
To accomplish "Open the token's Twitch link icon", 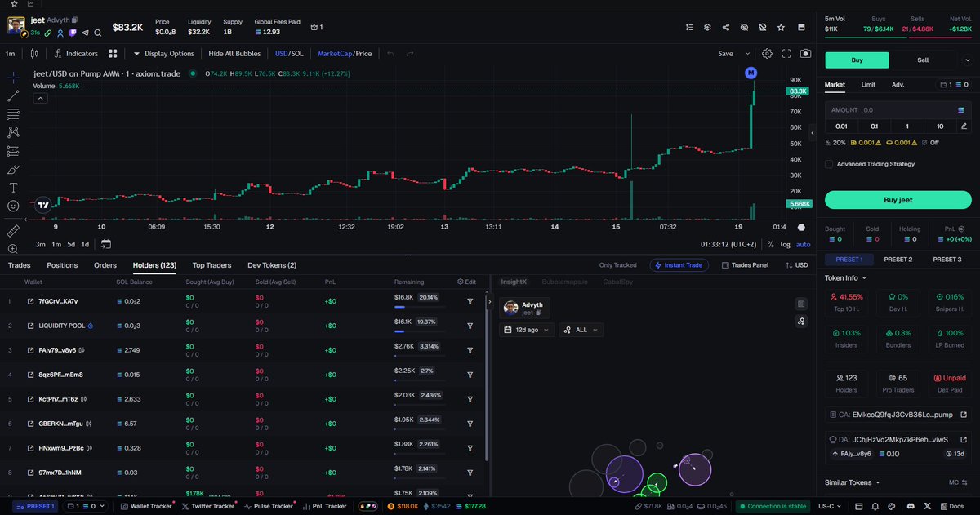I will coord(73,33).
